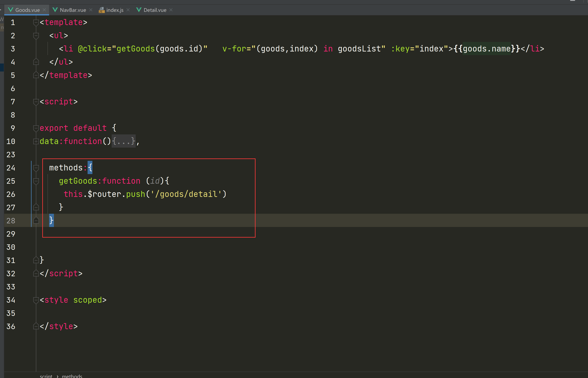Click the fold end marker on line 5
Image resolution: width=588 pixels, height=378 pixels.
click(x=36, y=75)
